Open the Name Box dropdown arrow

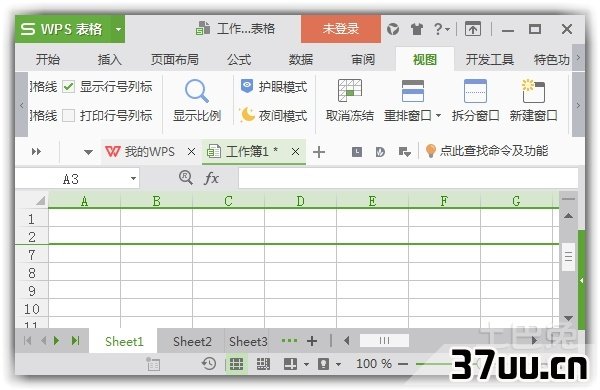(x=133, y=178)
